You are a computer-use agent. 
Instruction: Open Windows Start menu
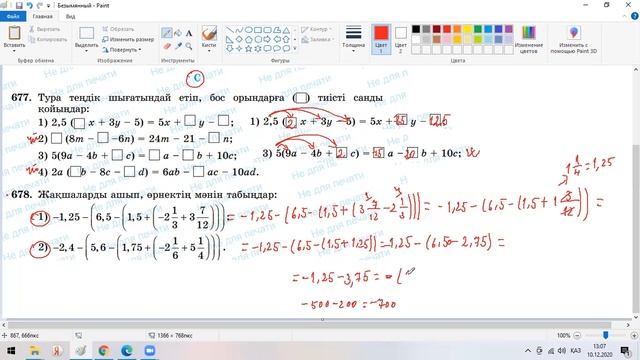click(x=11, y=351)
